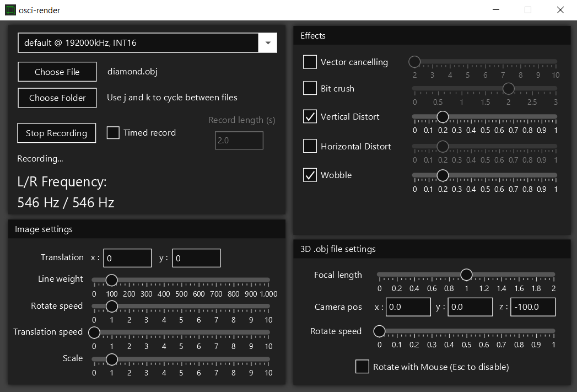Enable the Timed record checkbox
This screenshot has height=392, width=577.
click(113, 133)
